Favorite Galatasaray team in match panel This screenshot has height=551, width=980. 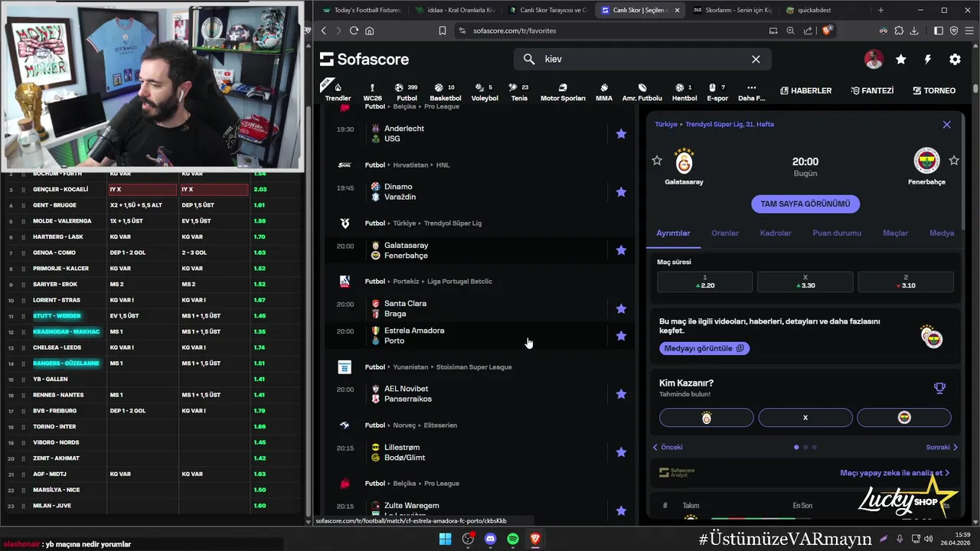[x=657, y=161]
